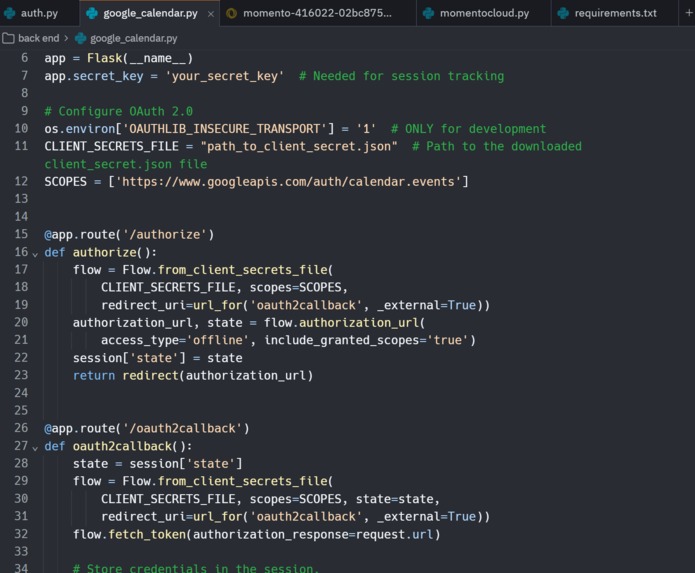Click the Python icon in the breadcrumb
The width and height of the screenshot is (695, 573).
click(80, 39)
